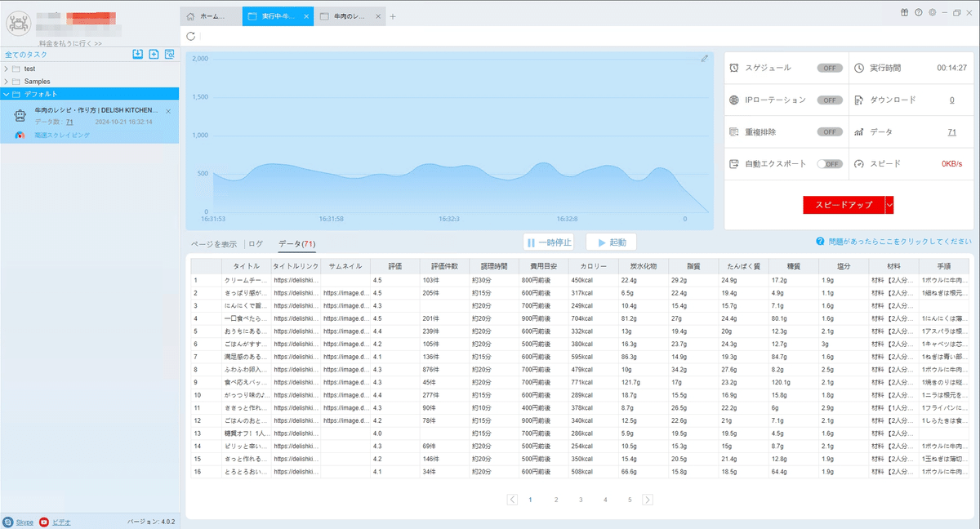Click the blue question icon beside 問題があったら
The width and height of the screenshot is (980, 529).
tap(819, 242)
